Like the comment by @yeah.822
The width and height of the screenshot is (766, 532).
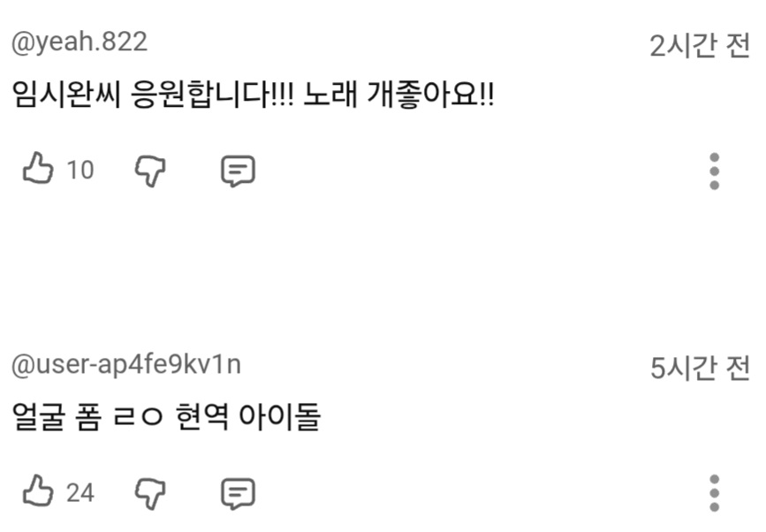point(37,169)
